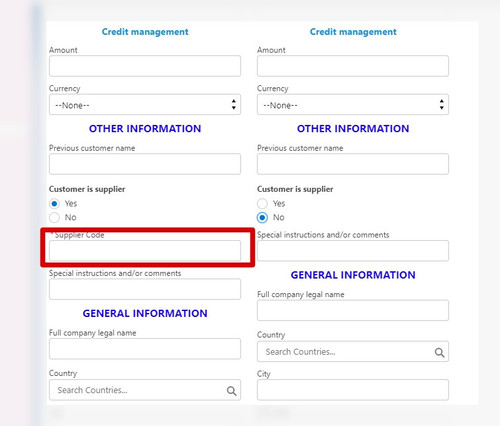Select Yes for Customer is supplier, right form

click(x=262, y=203)
